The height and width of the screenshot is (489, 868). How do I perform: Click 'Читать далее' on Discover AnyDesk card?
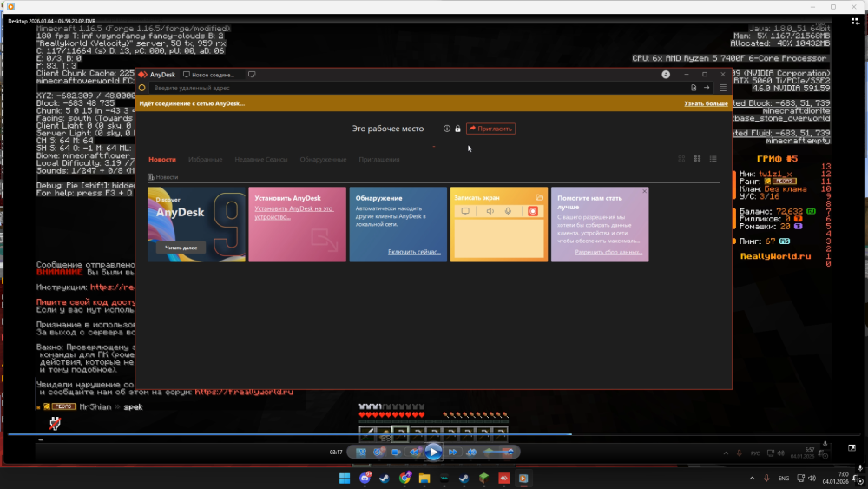(x=181, y=248)
